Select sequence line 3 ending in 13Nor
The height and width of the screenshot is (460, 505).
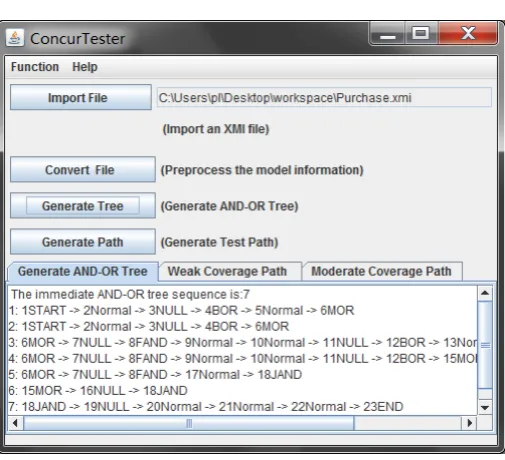tap(243, 342)
